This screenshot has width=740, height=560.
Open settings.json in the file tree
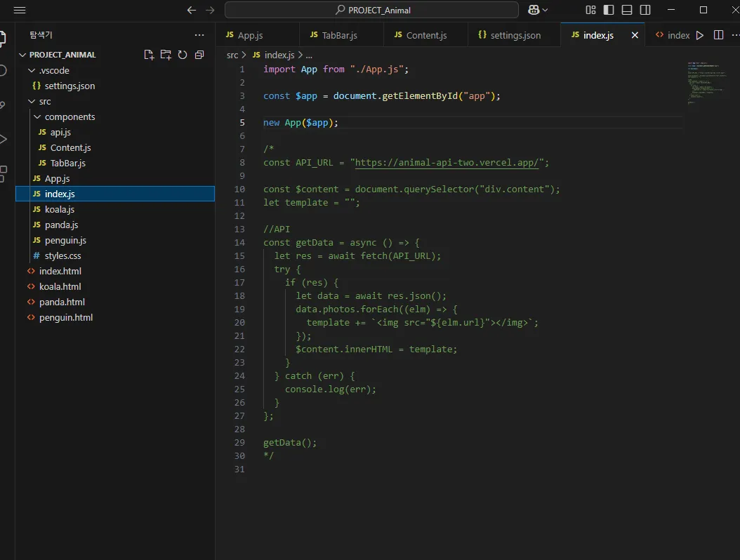pyautogui.click(x=115, y=86)
